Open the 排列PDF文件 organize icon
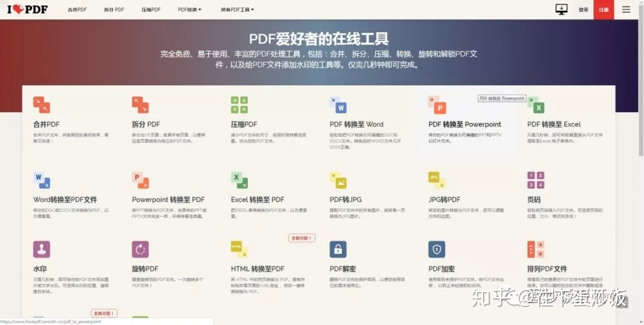Image resolution: width=644 pixels, height=325 pixels. pyautogui.click(x=535, y=249)
